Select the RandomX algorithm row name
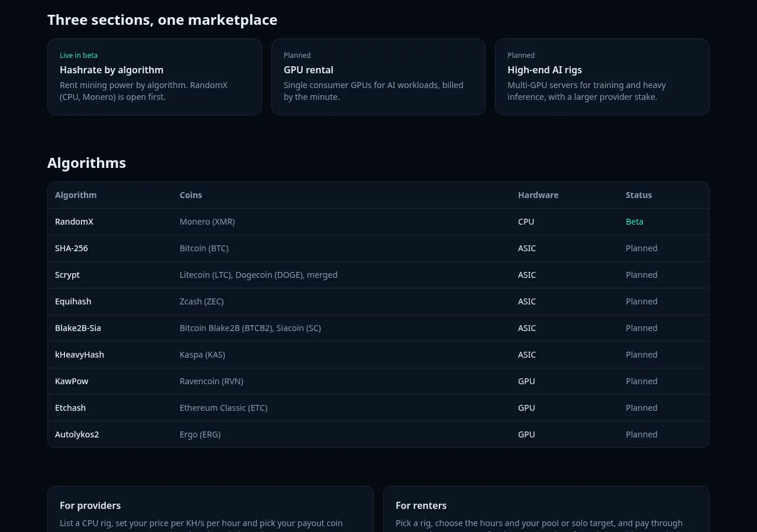757x532 pixels. [x=74, y=222]
